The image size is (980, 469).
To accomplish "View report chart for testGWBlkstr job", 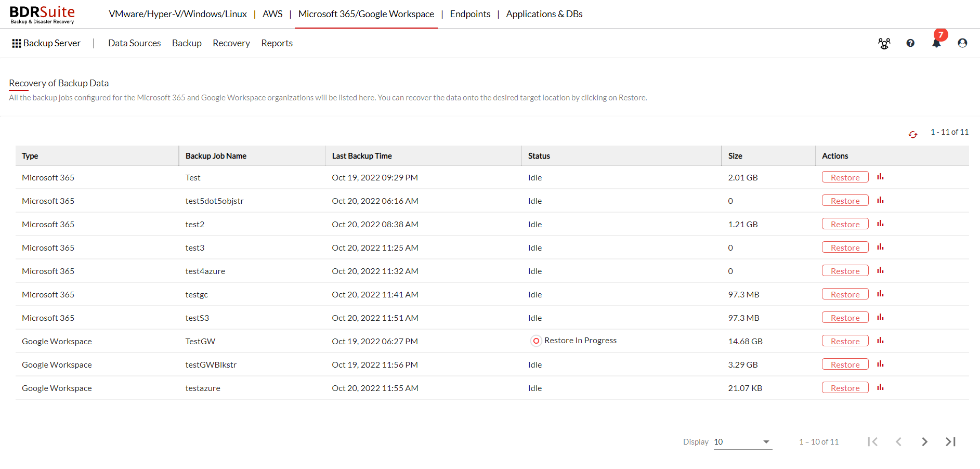I will pyautogui.click(x=880, y=364).
